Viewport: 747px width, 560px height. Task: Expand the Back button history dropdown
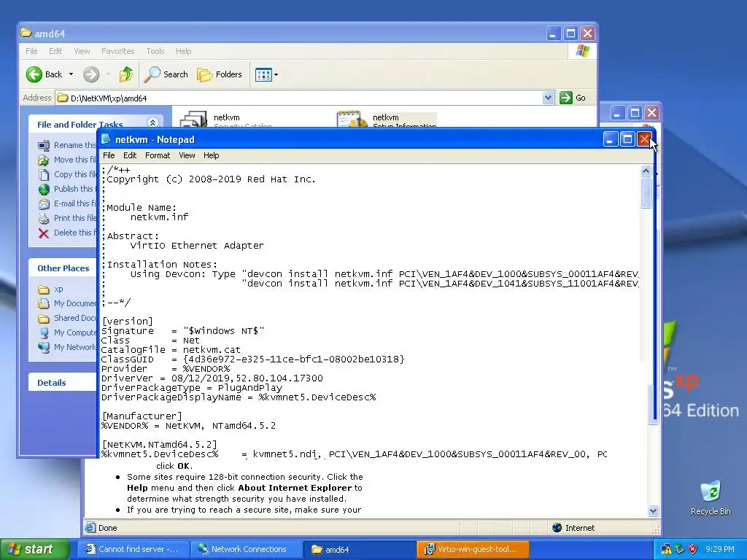pyautogui.click(x=71, y=74)
